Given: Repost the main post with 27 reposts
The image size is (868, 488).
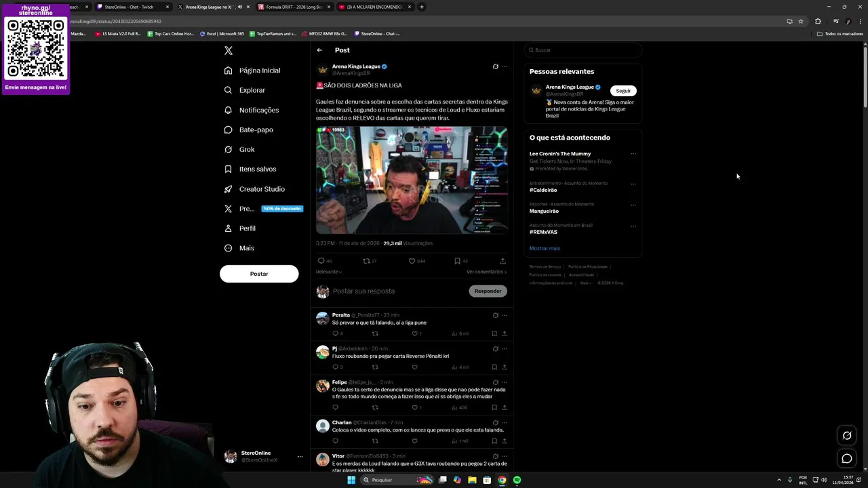Looking at the screenshot, I should click(370, 261).
